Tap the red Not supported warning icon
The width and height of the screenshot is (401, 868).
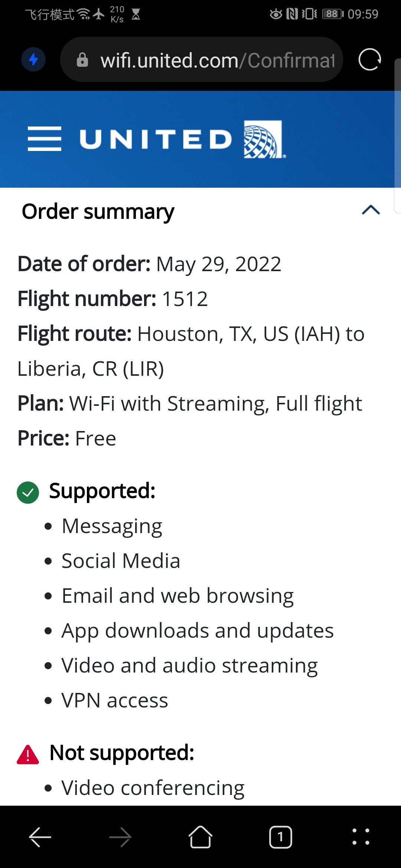point(28,754)
